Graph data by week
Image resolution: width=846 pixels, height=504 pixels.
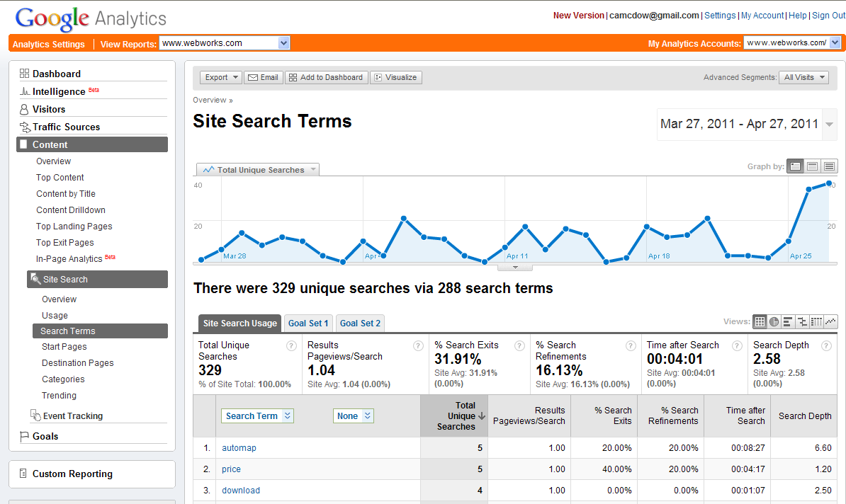pyautogui.click(x=813, y=166)
